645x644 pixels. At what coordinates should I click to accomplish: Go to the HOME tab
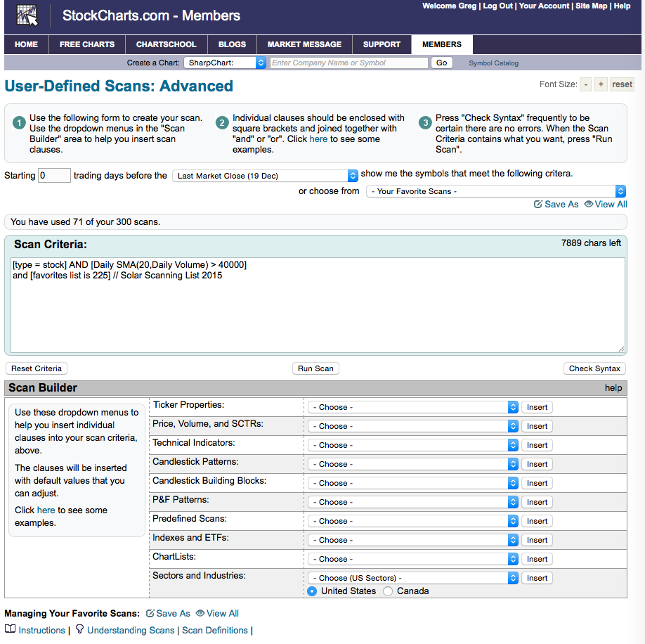[26, 44]
